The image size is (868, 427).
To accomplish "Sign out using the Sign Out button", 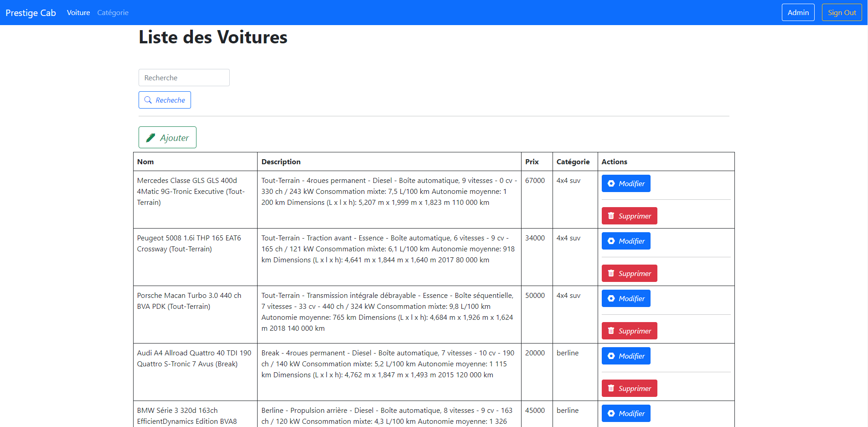I will pos(842,13).
